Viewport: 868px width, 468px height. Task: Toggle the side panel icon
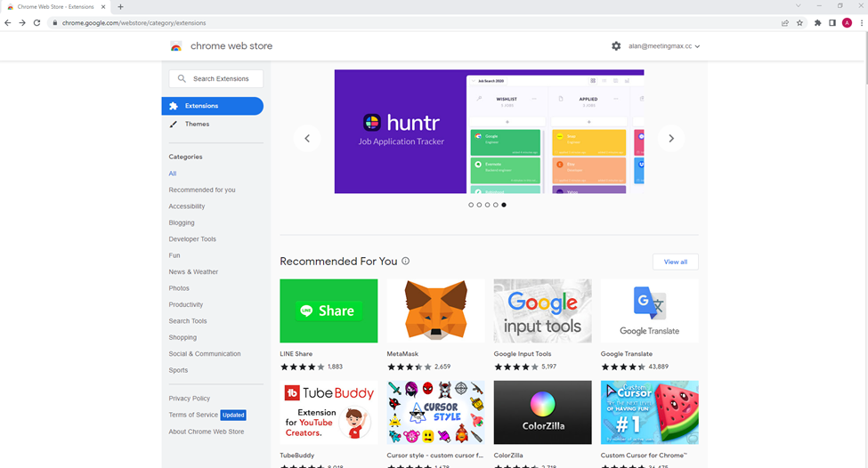click(x=832, y=22)
